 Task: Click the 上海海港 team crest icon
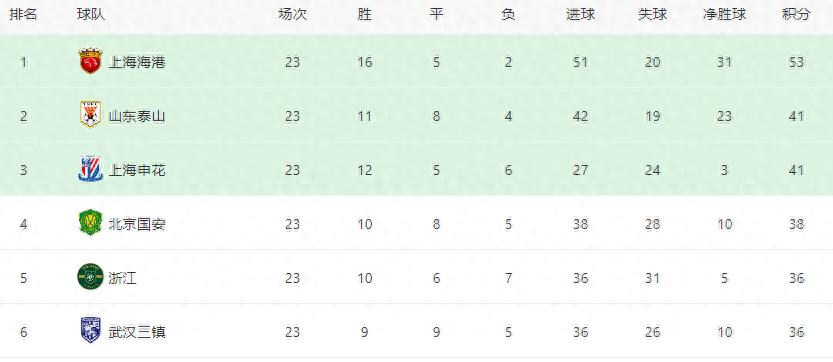click(90, 61)
